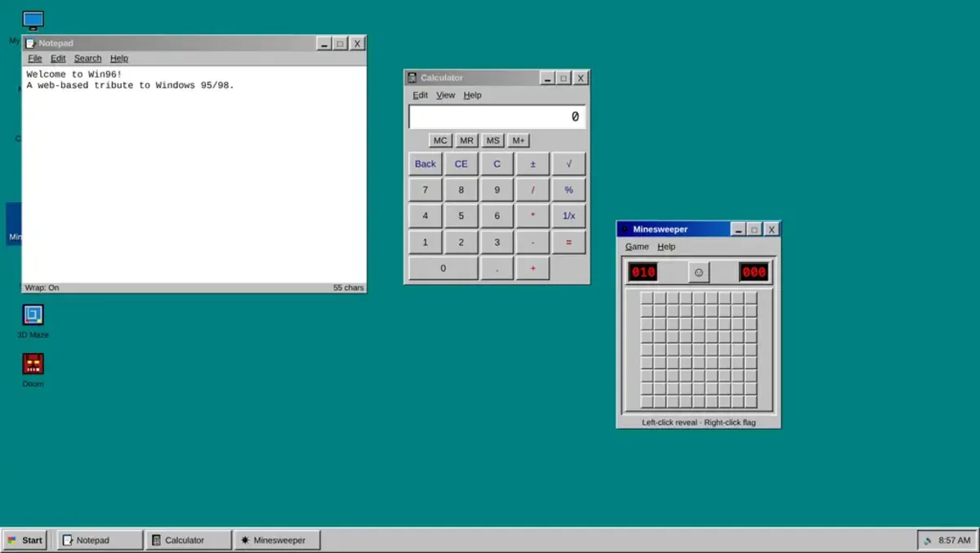The height and width of the screenshot is (553, 980).
Task: Click the MS memory store button
Action: pos(492,140)
